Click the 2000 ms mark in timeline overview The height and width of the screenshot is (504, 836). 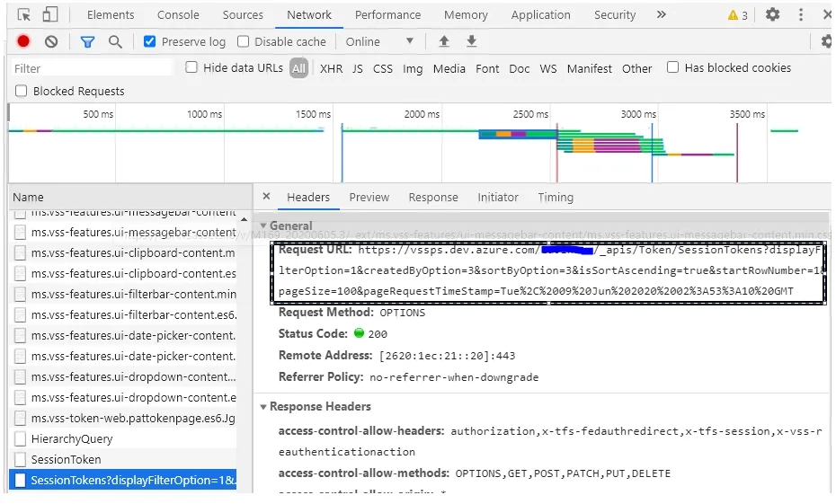pos(422,114)
